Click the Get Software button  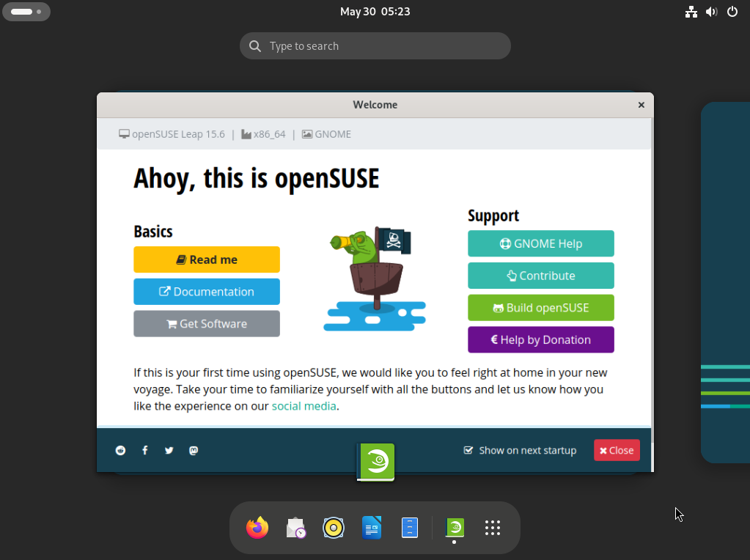pos(207,323)
